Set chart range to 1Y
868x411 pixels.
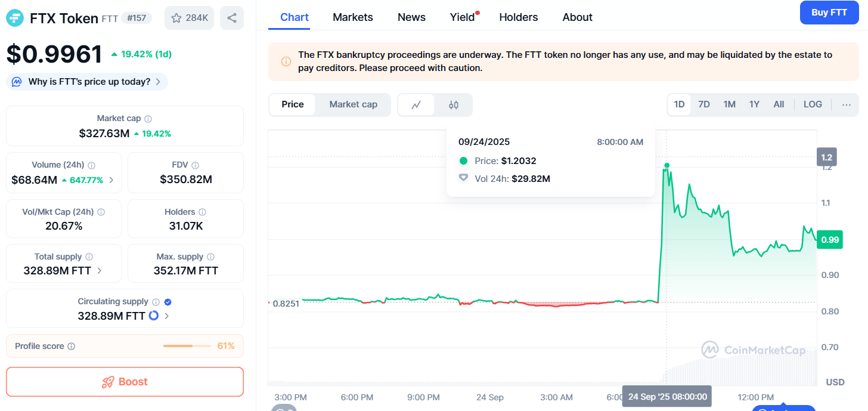click(754, 104)
